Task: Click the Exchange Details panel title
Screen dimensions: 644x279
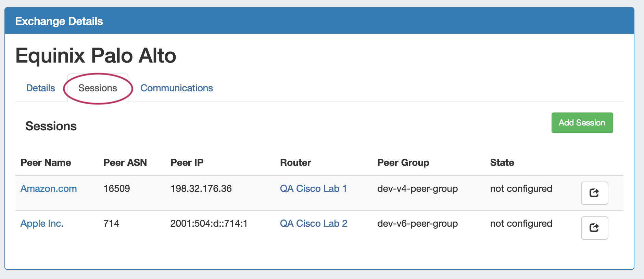Action: click(59, 21)
